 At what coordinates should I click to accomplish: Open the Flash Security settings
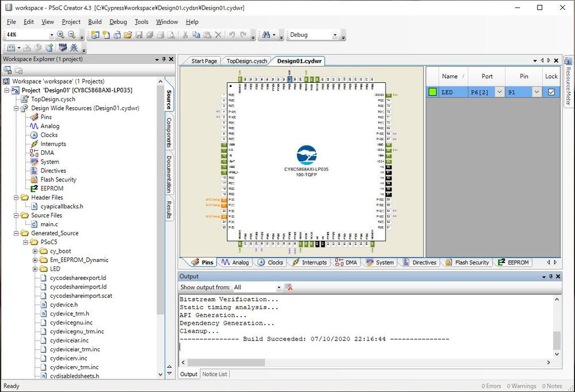click(x=467, y=262)
